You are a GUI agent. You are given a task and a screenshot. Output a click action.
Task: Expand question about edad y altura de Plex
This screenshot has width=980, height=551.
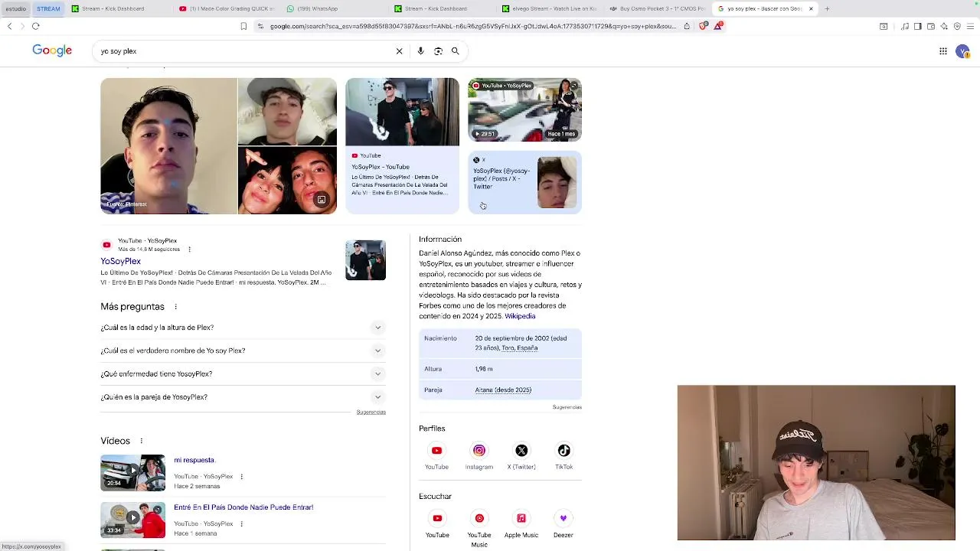[243, 328]
